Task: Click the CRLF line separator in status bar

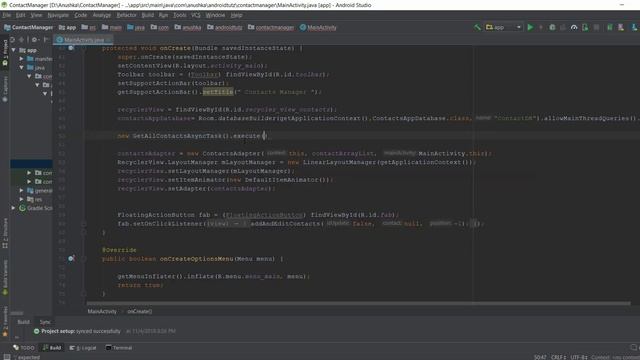Action: pyautogui.click(x=558, y=357)
